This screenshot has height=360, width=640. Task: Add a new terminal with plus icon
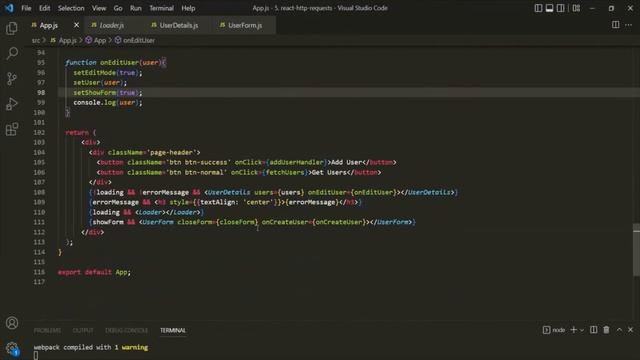pyautogui.click(x=573, y=330)
